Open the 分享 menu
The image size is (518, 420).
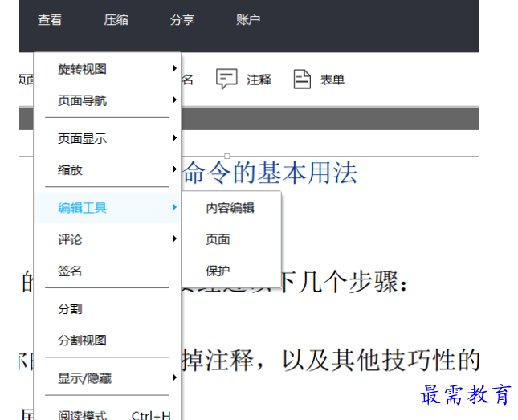click(x=182, y=20)
